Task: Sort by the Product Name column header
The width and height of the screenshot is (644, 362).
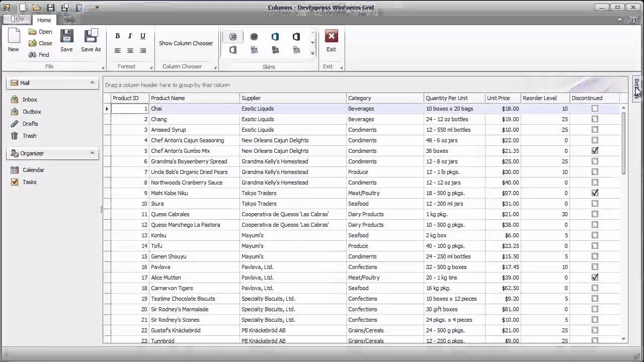Action: (x=194, y=98)
